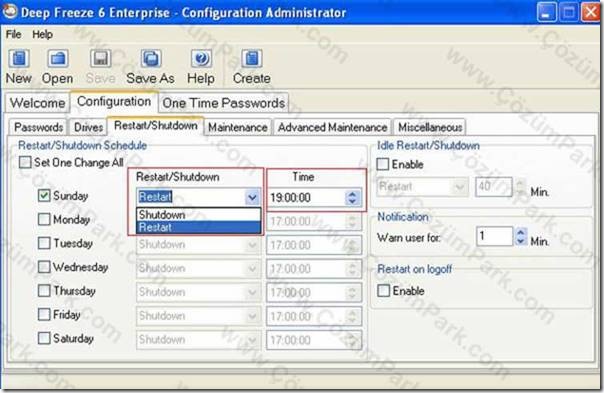Check the Thursday checkbox
This screenshot has width=604, height=393.
pyautogui.click(x=44, y=291)
